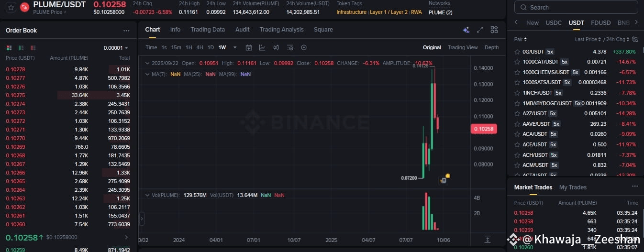This screenshot has height=252, width=644.
Task: Favorite the PLUME/USDT pair with star
Action: 11,7
